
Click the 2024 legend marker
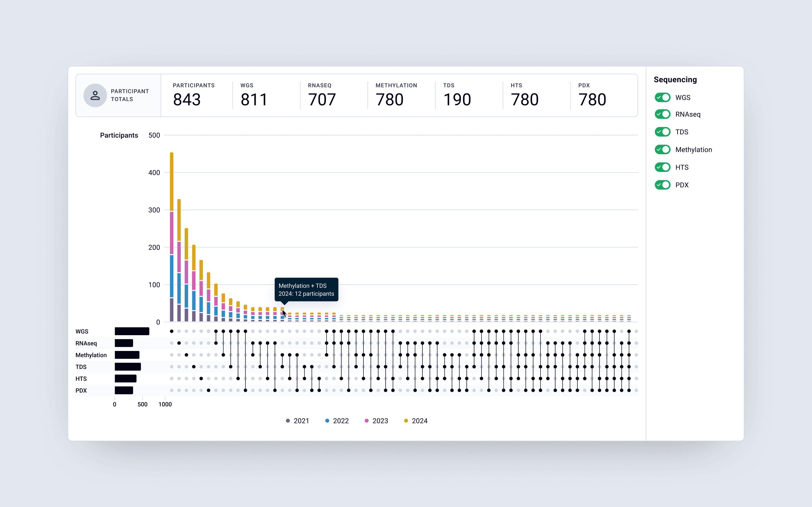click(406, 421)
